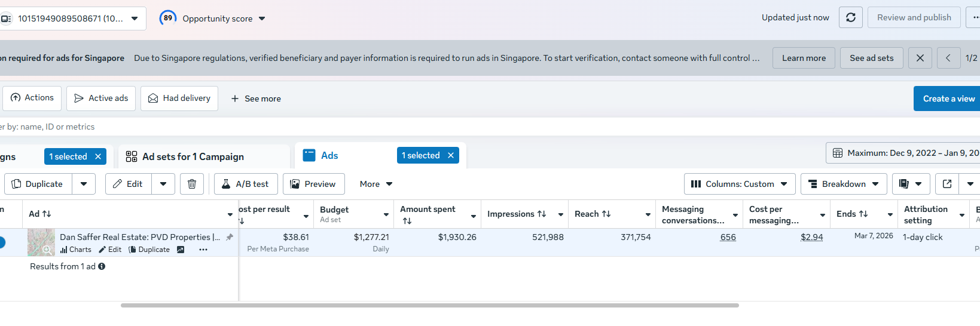
Task: Toggle the ad on/off switch
Action: [x=2, y=242]
